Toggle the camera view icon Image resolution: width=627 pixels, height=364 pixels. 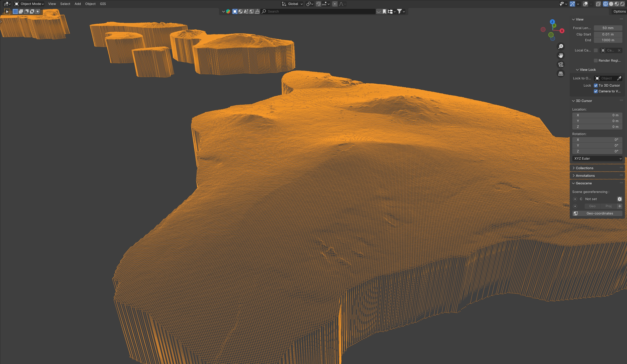pyautogui.click(x=561, y=65)
